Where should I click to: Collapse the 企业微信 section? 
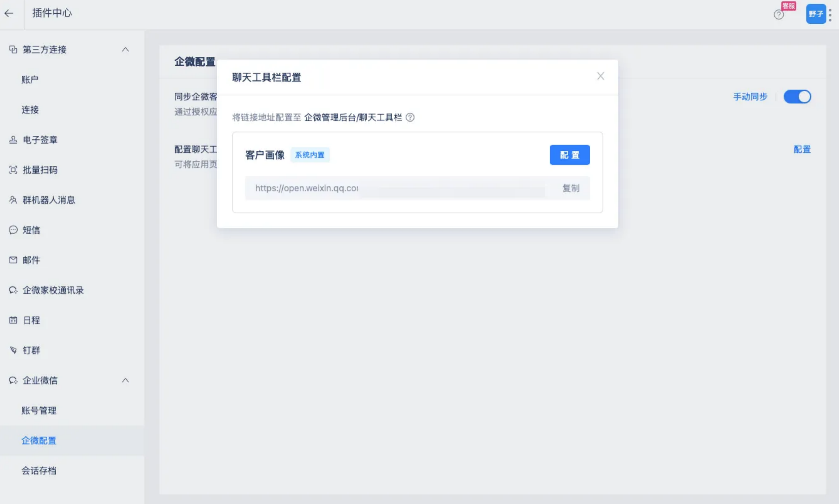(125, 380)
